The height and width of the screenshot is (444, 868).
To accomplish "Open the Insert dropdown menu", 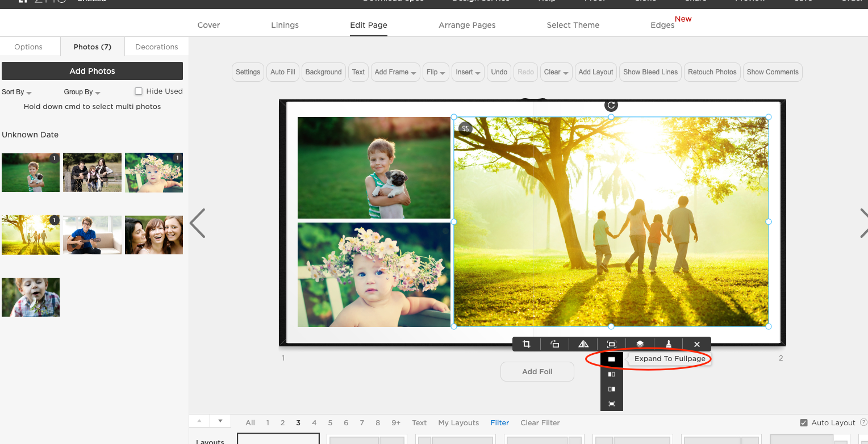I will click(x=468, y=72).
